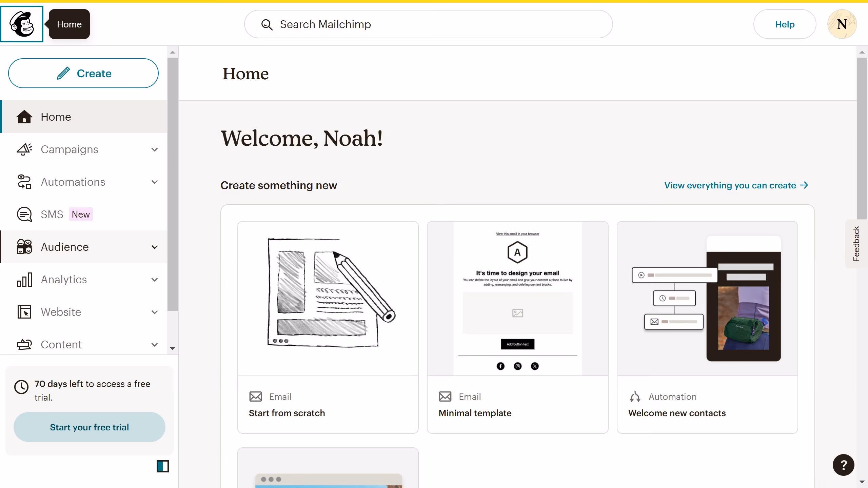Click the Home tooltip label

click(69, 24)
